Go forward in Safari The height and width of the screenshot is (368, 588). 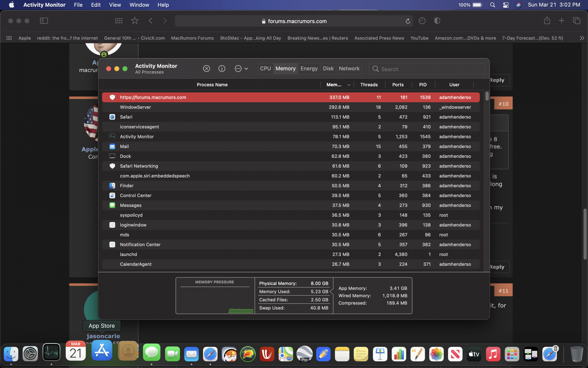(x=165, y=21)
